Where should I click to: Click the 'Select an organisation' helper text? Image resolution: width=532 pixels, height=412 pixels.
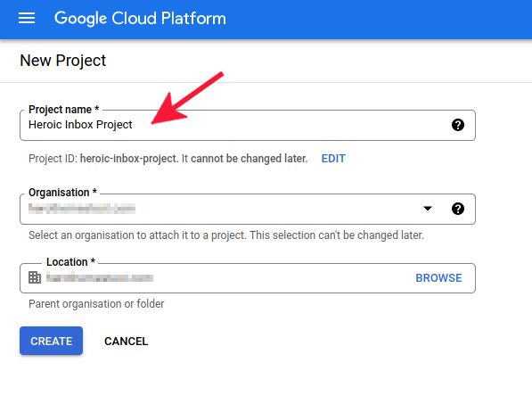226,235
